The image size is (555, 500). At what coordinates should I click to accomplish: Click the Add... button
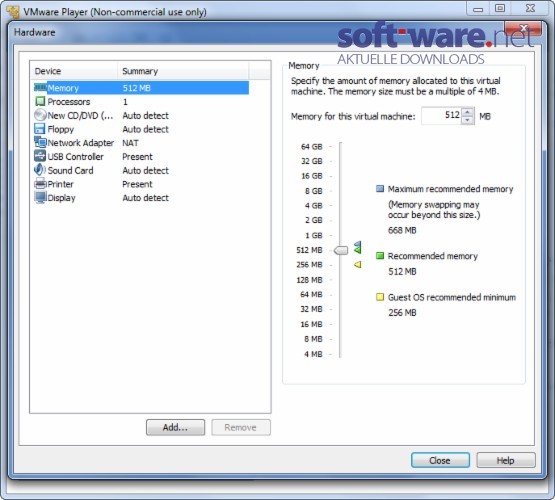175,427
